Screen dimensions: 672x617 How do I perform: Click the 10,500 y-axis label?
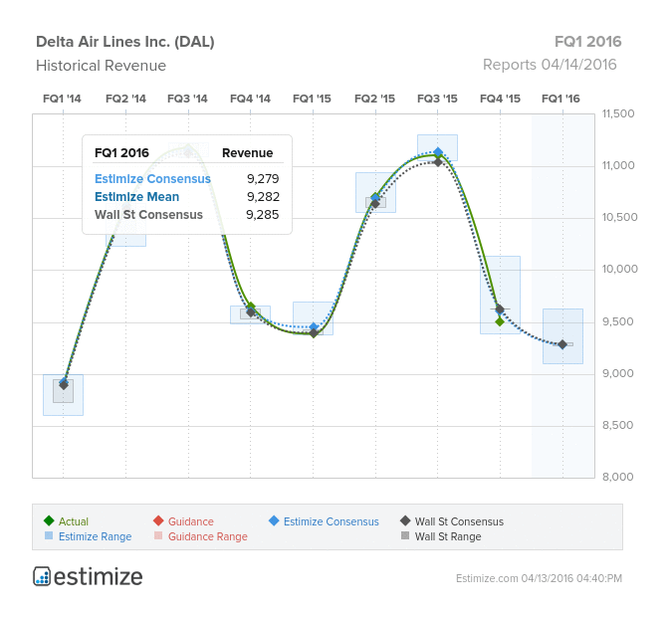tap(619, 217)
